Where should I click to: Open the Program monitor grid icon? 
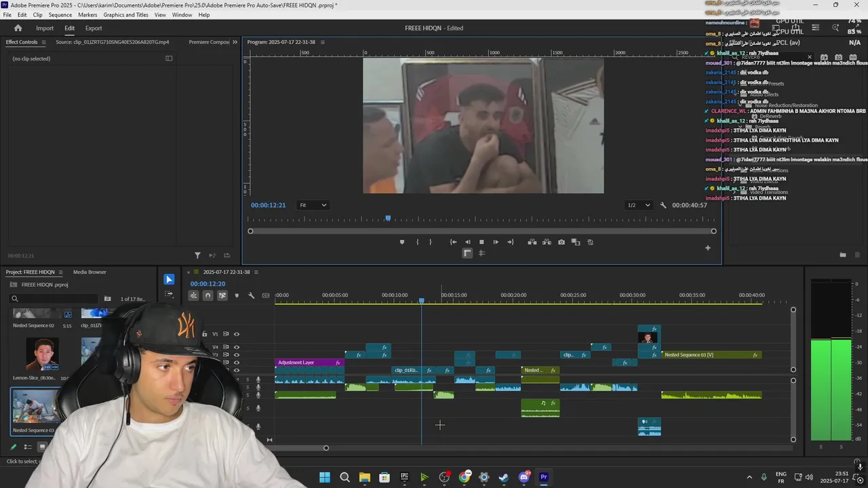tap(481, 253)
